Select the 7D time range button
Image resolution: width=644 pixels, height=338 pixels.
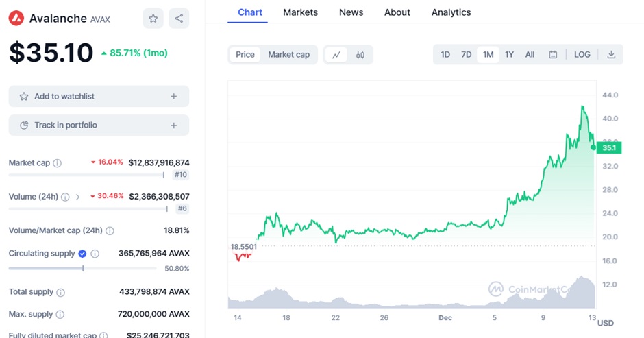click(x=466, y=55)
